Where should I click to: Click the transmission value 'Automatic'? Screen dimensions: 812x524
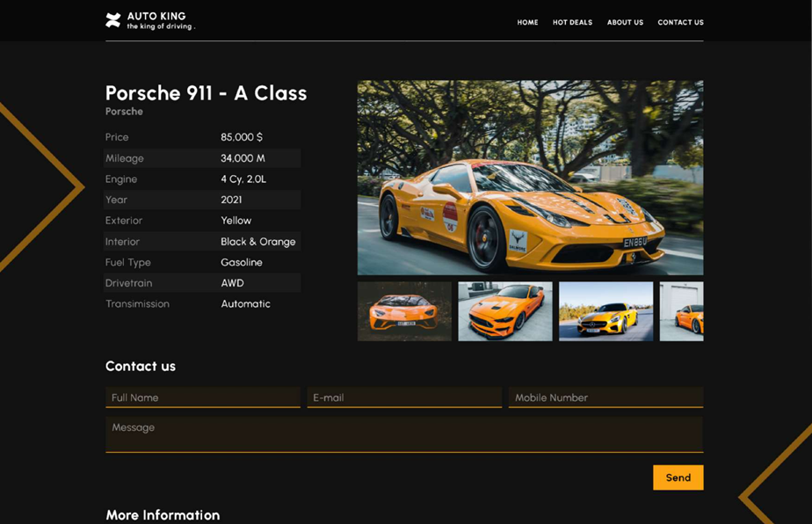(245, 303)
